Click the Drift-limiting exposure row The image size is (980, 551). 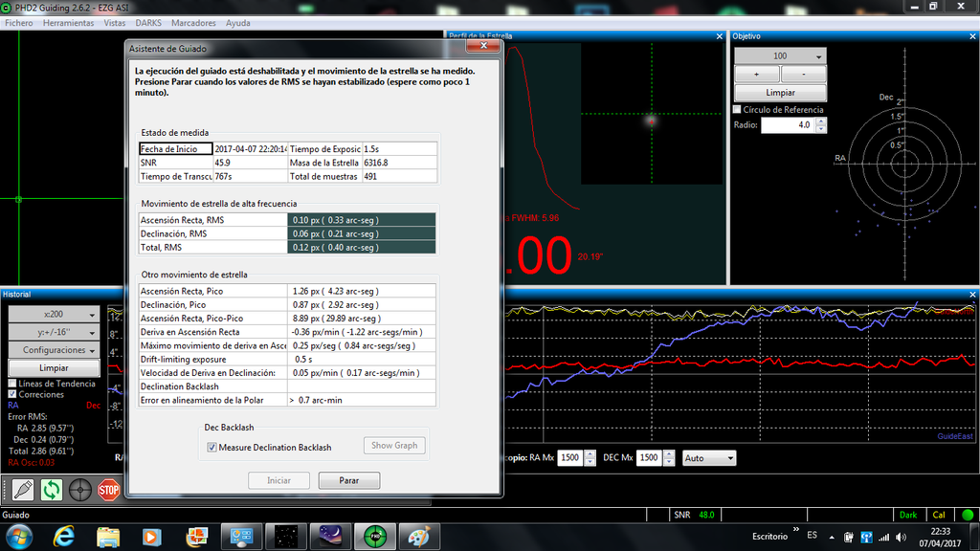tap(287, 360)
